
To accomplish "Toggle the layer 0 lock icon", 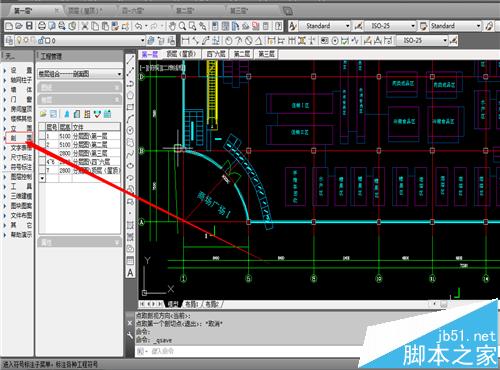I will pyautogui.click(x=41, y=41).
